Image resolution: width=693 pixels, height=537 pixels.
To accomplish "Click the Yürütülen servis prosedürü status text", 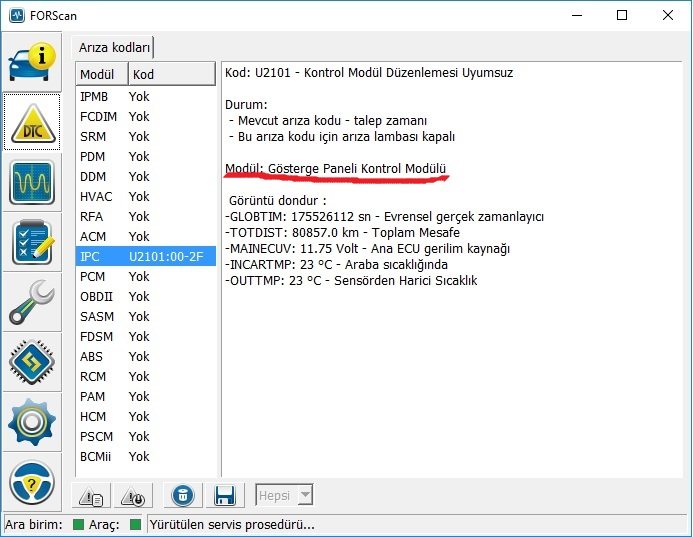I will pyautogui.click(x=232, y=525).
